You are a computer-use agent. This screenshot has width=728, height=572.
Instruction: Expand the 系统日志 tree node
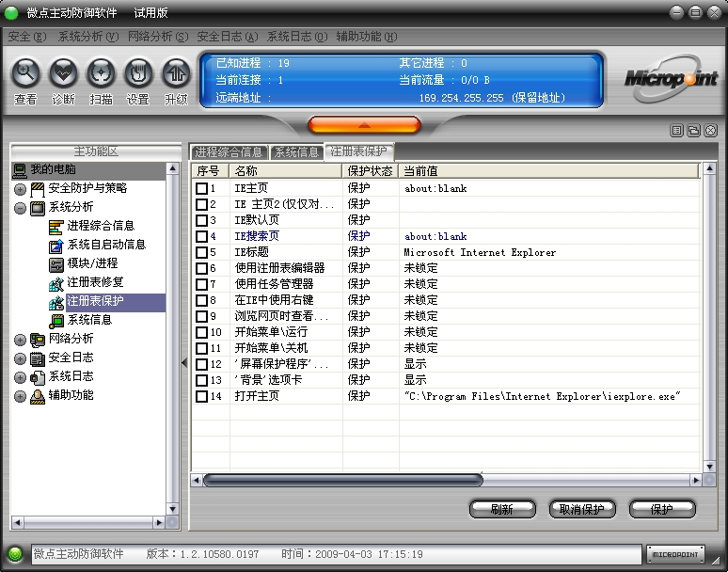20,377
